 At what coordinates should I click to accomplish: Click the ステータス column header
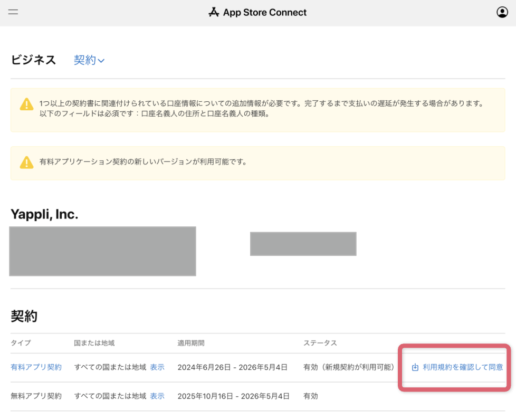(x=320, y=343)
